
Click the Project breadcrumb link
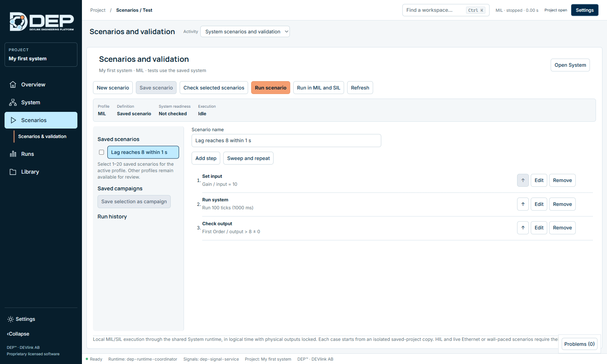point(98,10)
